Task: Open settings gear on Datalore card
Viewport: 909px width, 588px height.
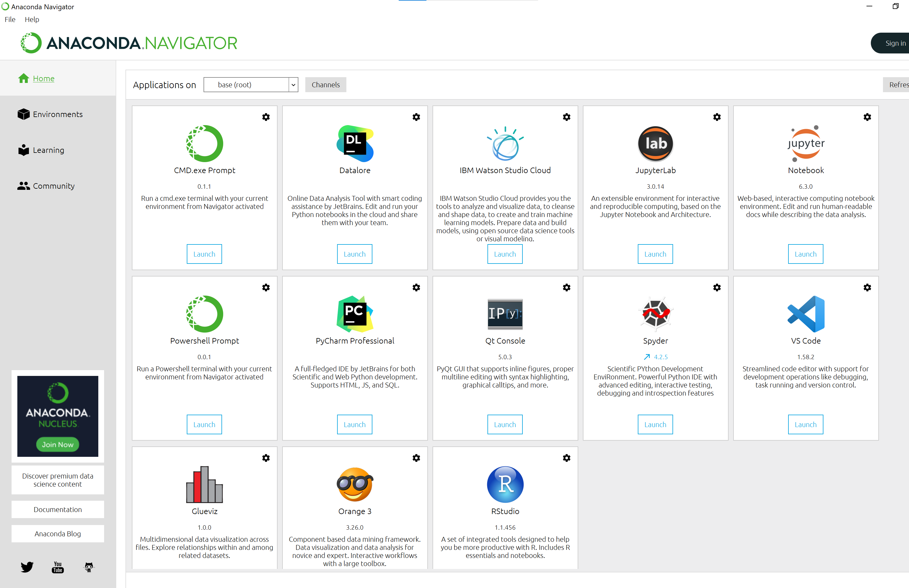Action: click(x=416, y=117)
